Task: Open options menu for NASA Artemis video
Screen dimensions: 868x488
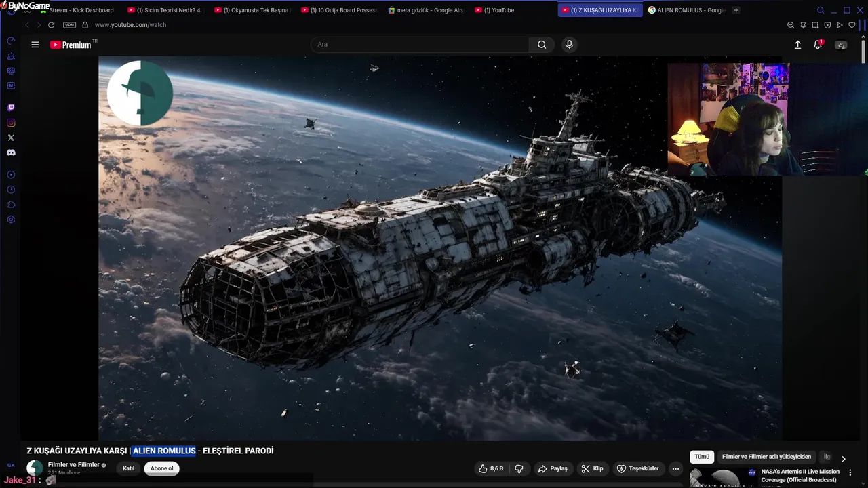Action: tap(850, 472)
